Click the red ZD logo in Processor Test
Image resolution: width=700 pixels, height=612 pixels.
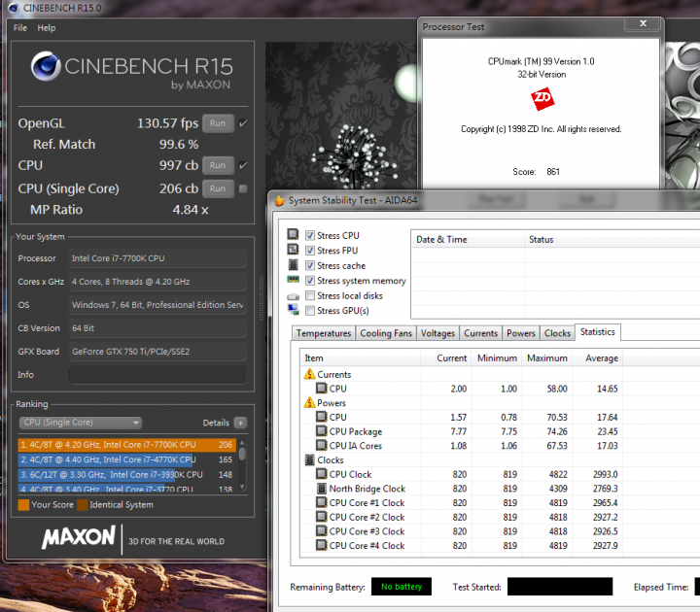(542, 98)
